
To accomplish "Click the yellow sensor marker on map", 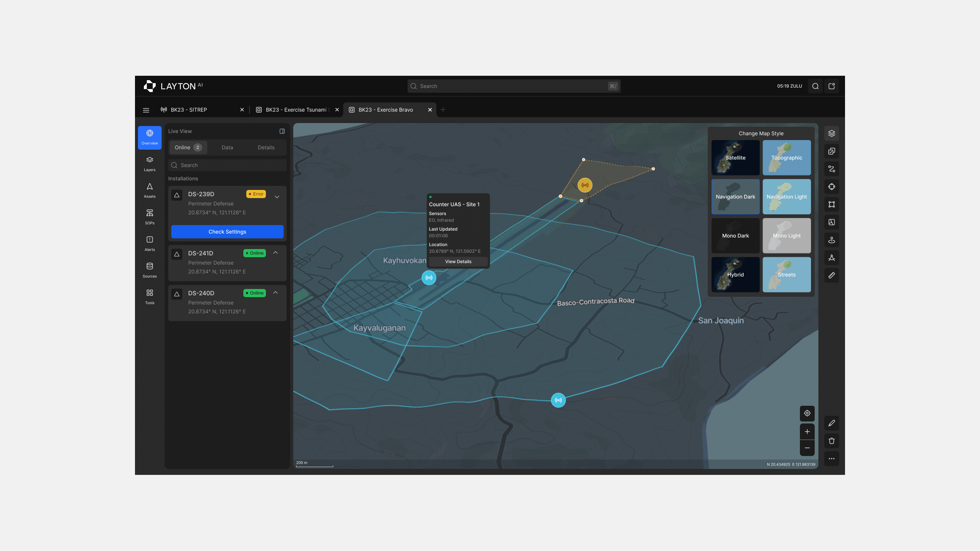I will [585, 185].
